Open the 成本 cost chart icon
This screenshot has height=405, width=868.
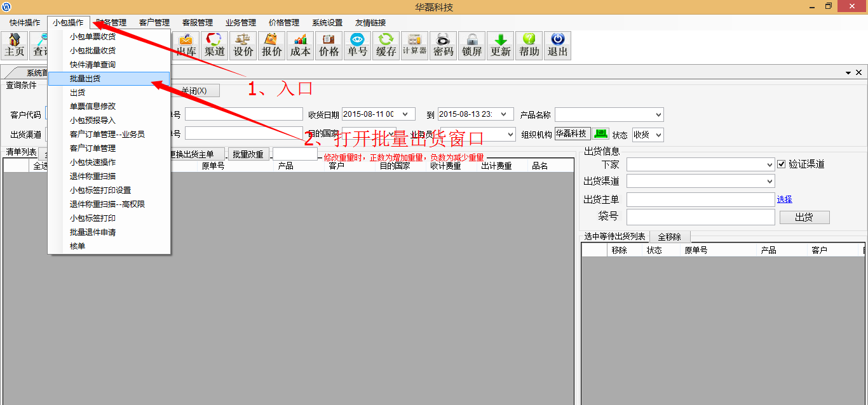[x=301, y=46]
